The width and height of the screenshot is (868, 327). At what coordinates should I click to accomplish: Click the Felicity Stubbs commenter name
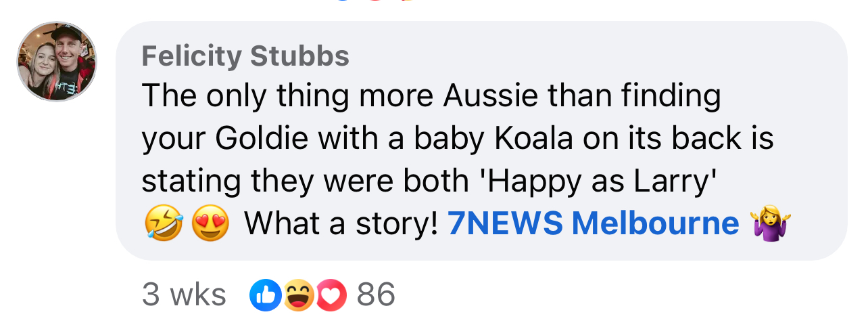tap(245, 56)
